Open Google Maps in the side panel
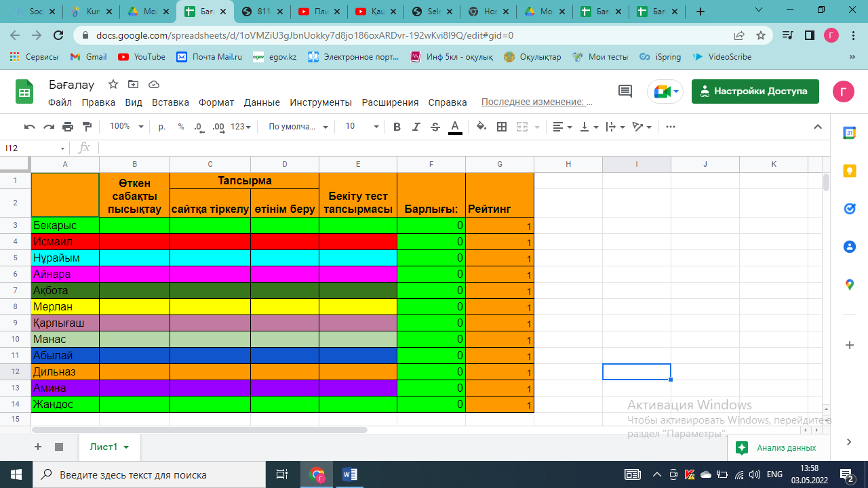The height and width of the screenshot is (488, 868). point(849,285)
